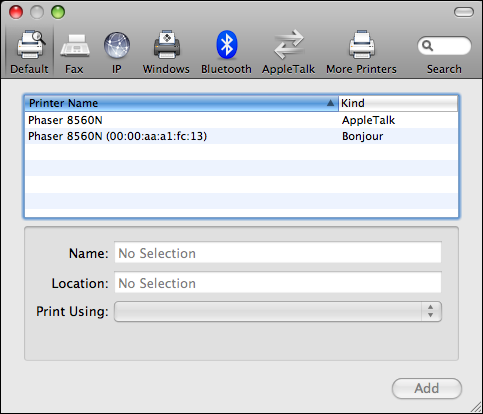483x414 pixels.
Task: Open the Fax printer icon
Action: point(75,46)
